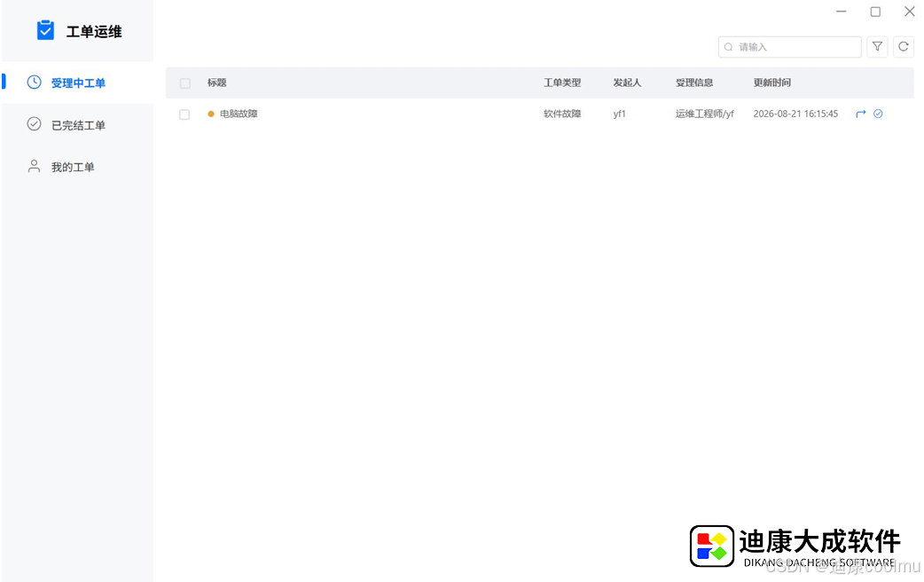Click the person icon beside 我的工单
The width and height of the screenshot is (924, 582).
click(35, 166)
